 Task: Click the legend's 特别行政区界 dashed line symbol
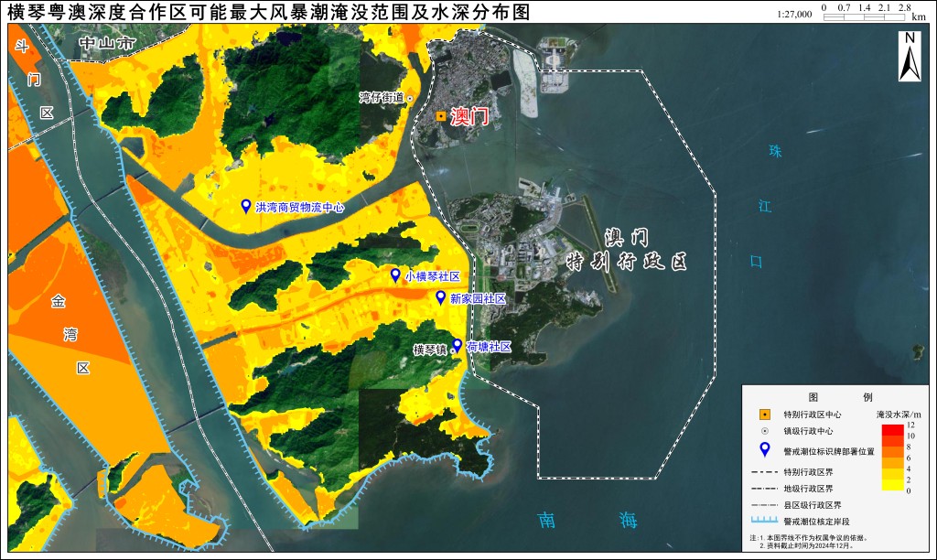tap(764, 472)
